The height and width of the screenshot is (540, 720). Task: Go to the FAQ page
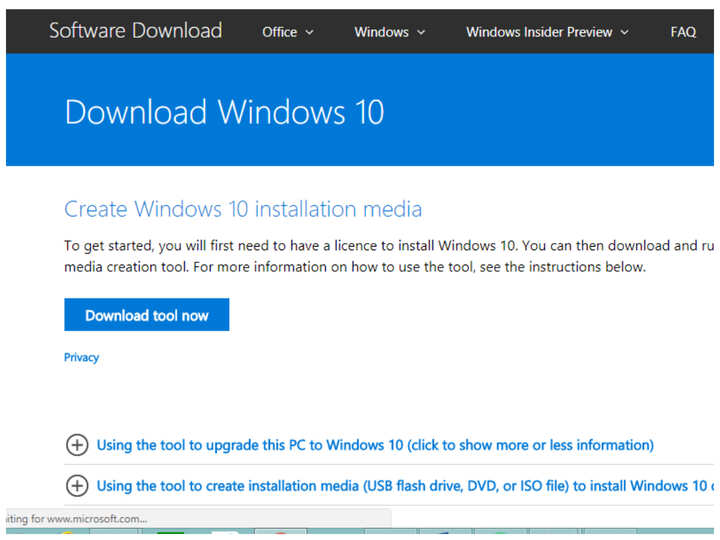click(683, 32)
